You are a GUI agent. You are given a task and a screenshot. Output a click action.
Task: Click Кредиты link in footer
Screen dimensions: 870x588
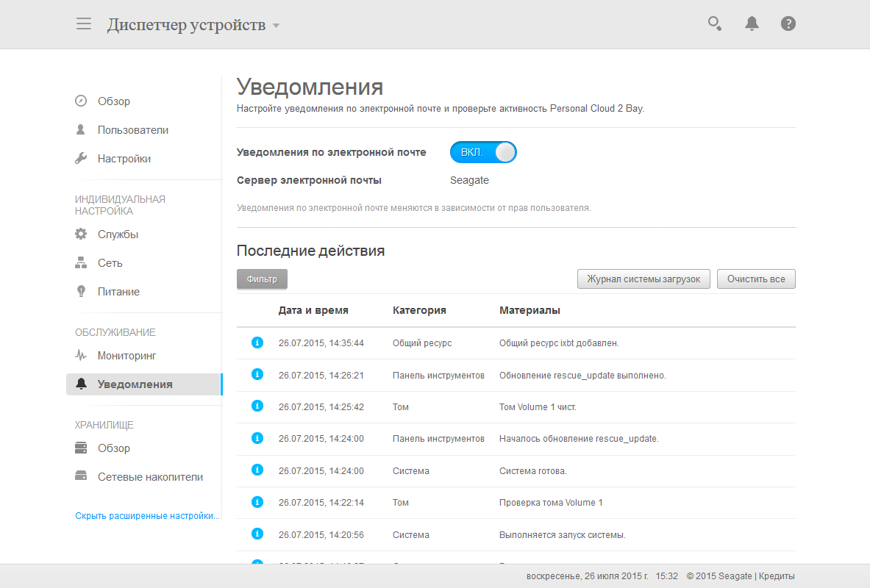pyautogui.click(x=776, y=576)
